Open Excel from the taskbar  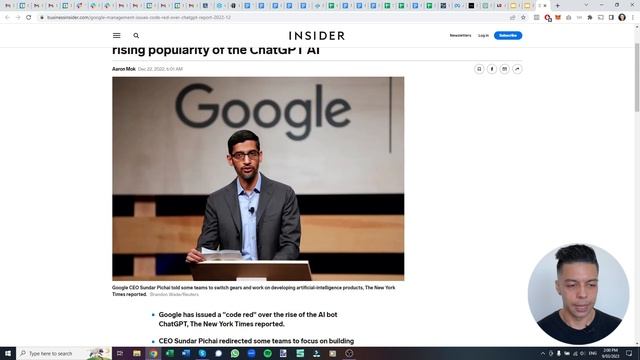click(170, 353)
